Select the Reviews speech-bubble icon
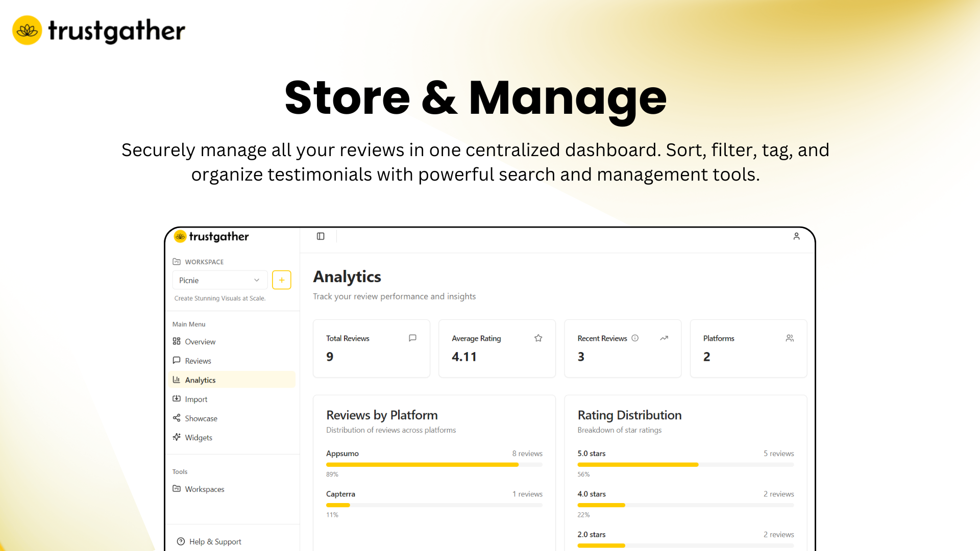 coord(177,360)
